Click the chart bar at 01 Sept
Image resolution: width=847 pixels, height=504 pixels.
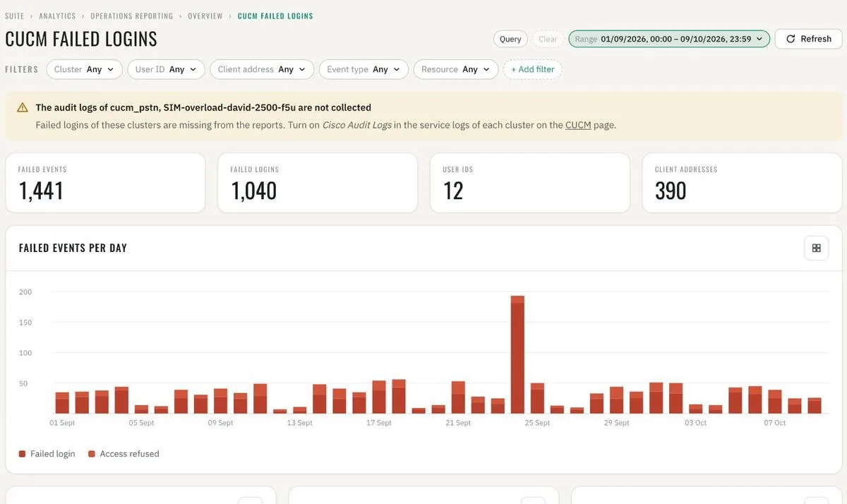point(62,403)
